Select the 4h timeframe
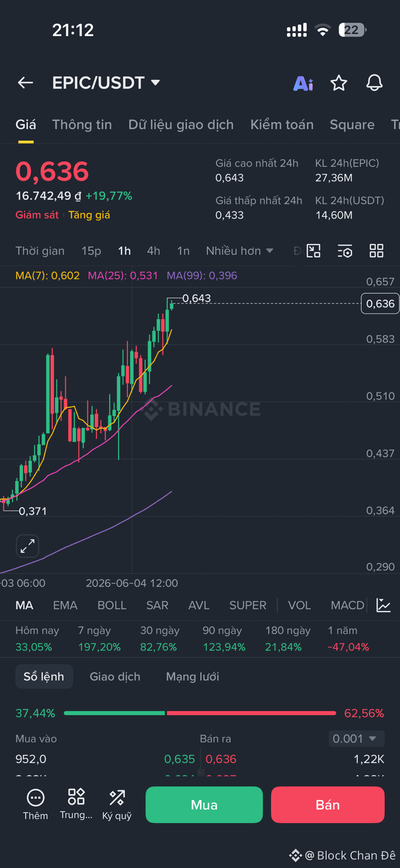This screenshot has width=400, height=868. coord(154,251)
